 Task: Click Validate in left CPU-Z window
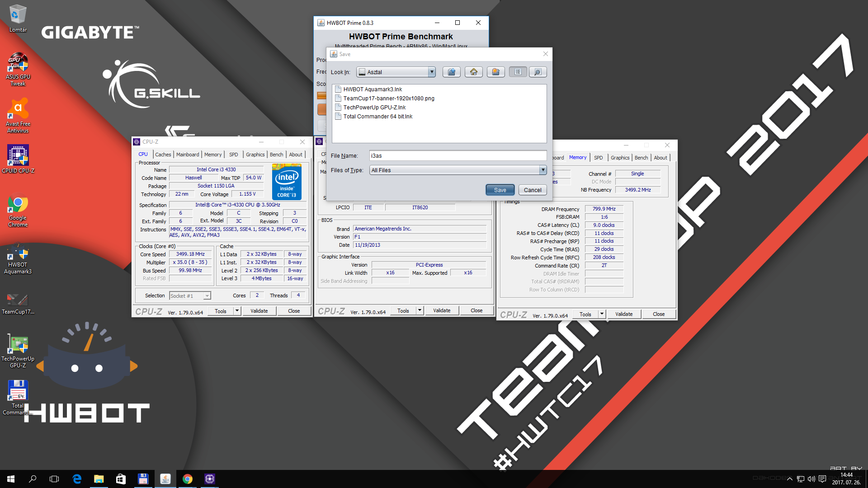[259, 311]
